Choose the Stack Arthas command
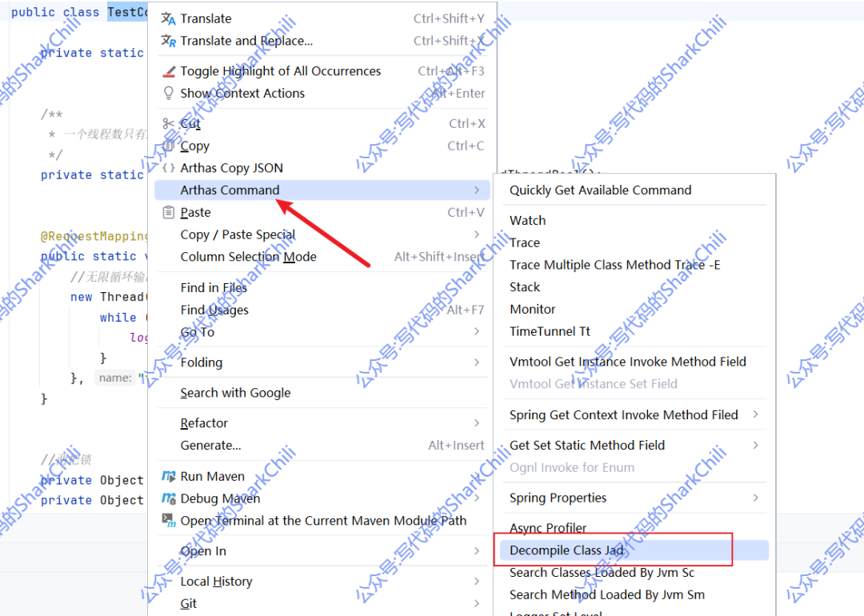 click(634, 287)
